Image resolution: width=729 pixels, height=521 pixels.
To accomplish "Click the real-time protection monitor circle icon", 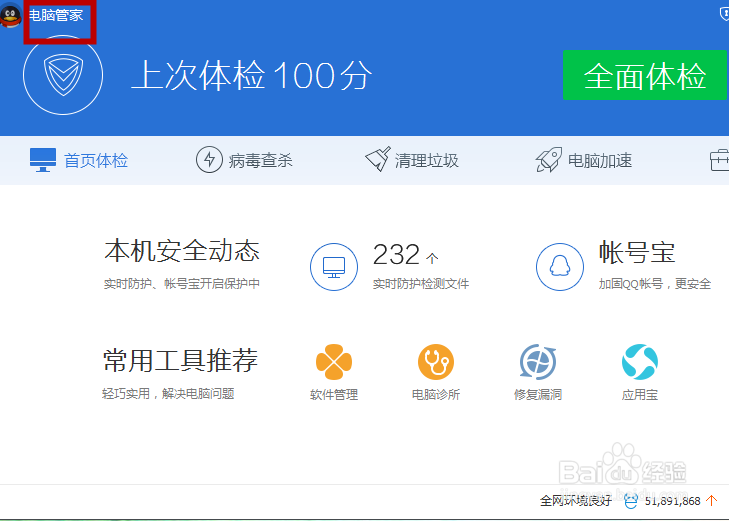I will coord(334,267).
